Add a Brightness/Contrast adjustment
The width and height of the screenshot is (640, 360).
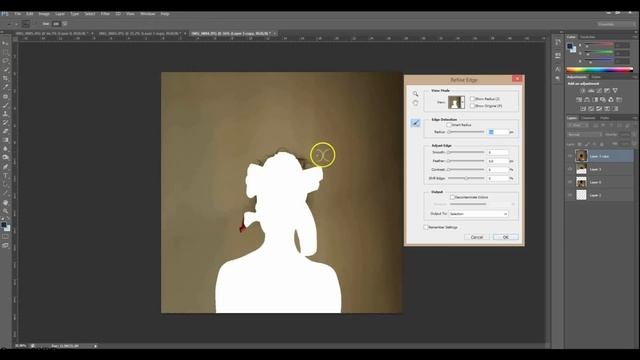pyautogui.click(x=582, y=91)
